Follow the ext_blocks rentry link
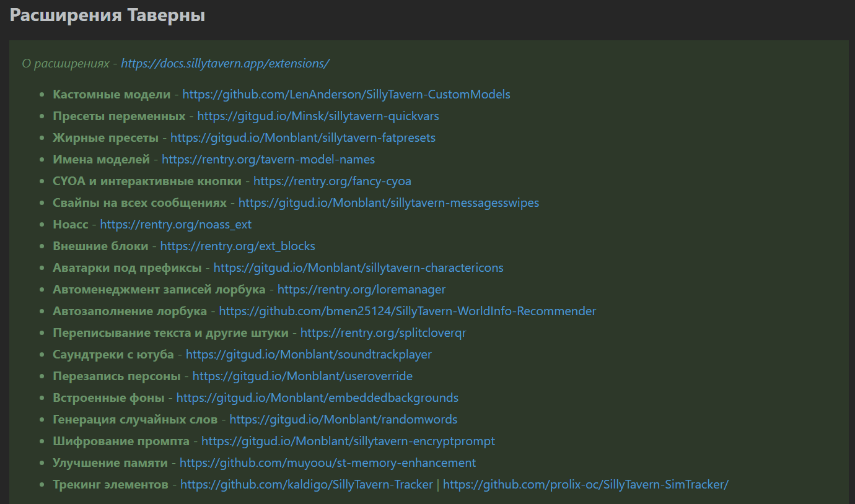 point(237,246)
